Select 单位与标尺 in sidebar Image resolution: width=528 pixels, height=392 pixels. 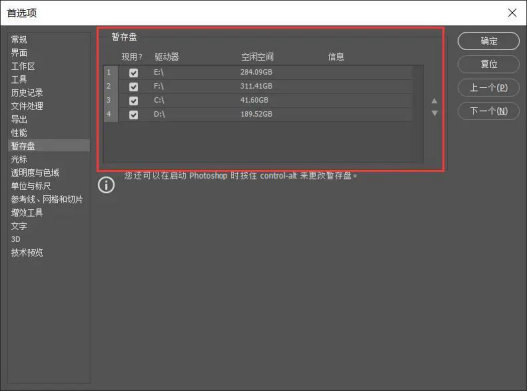coord(31,186)
